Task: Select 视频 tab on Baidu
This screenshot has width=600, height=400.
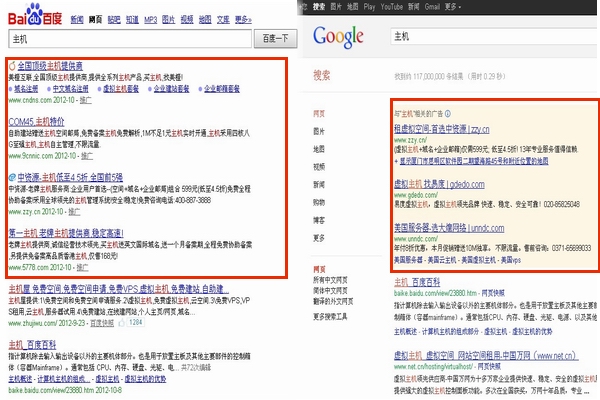Action: click(186, 19)
